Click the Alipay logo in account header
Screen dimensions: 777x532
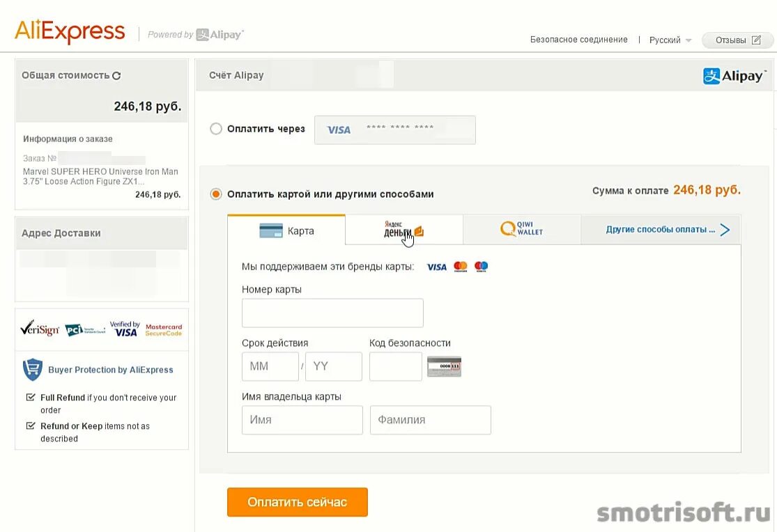(x=734, y=77)
